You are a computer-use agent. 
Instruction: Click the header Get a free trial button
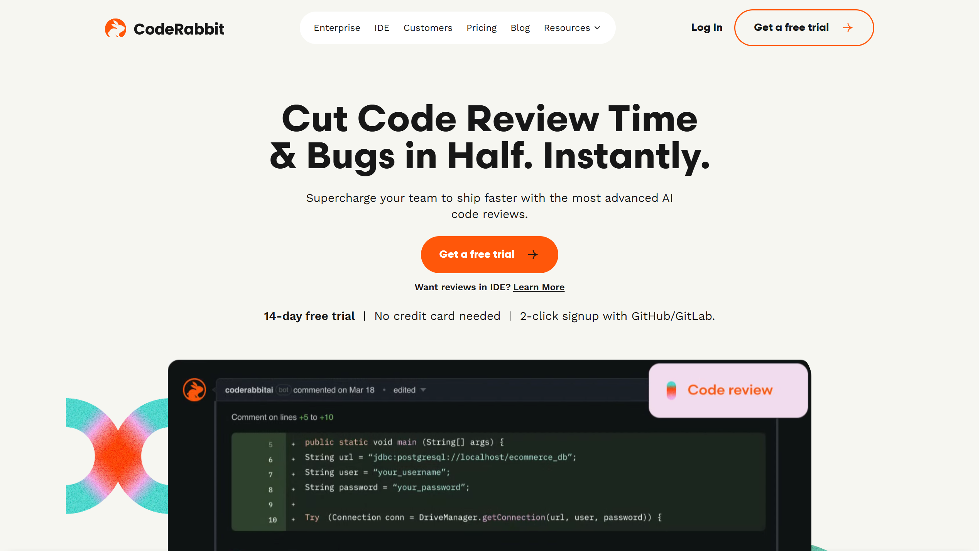point(804,28)
